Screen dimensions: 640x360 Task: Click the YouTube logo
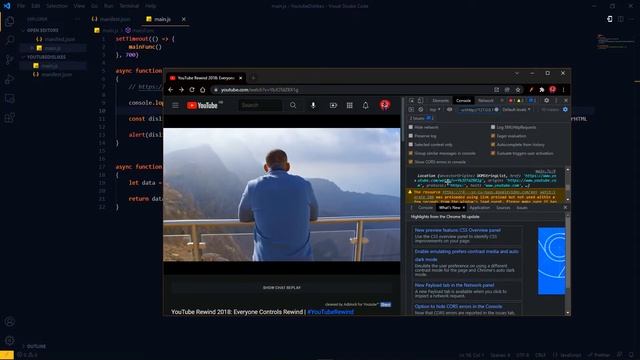point(202,105)
